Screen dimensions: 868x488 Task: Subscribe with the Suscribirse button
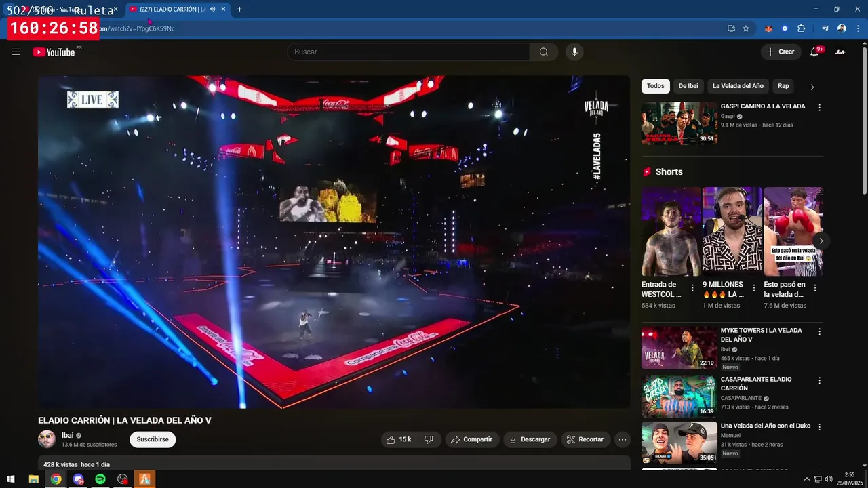pos(153,439)
